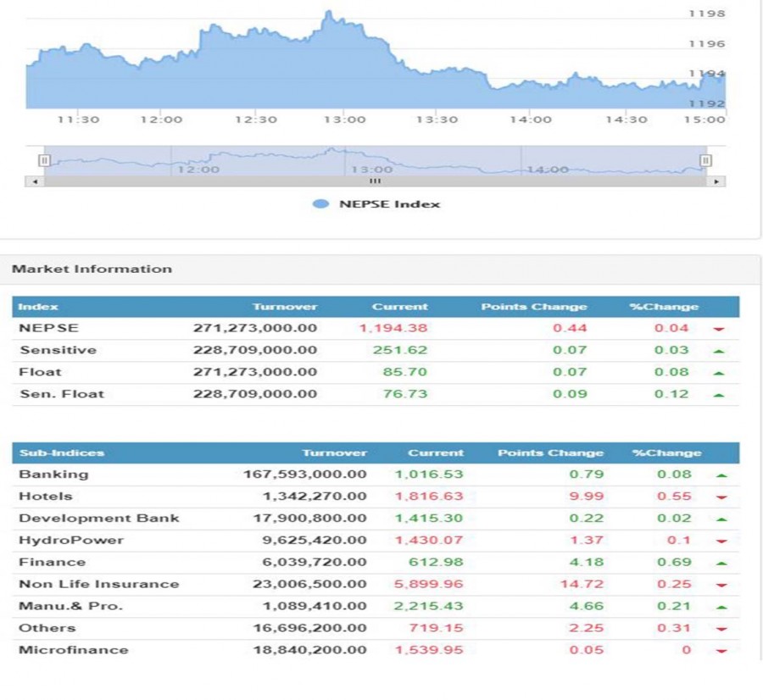Click the right scroll arrow of chart navigator
The height and width of the screenshot is (700, 763).
717,181
